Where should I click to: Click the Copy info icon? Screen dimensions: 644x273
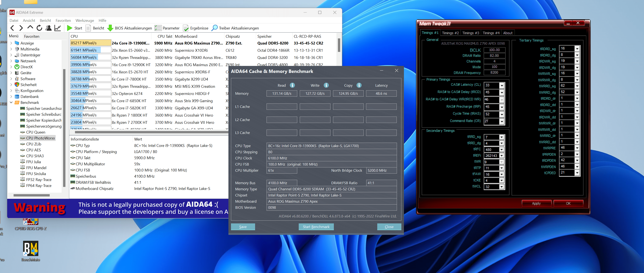click(x=359, y=85)
